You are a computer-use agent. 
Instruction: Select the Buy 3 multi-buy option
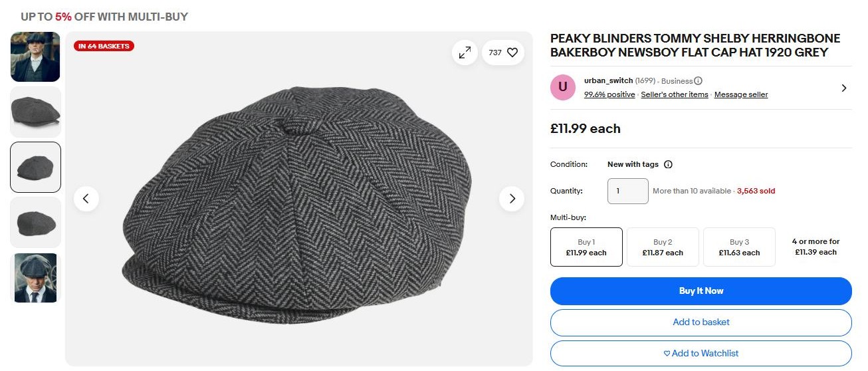pos(739,247)
